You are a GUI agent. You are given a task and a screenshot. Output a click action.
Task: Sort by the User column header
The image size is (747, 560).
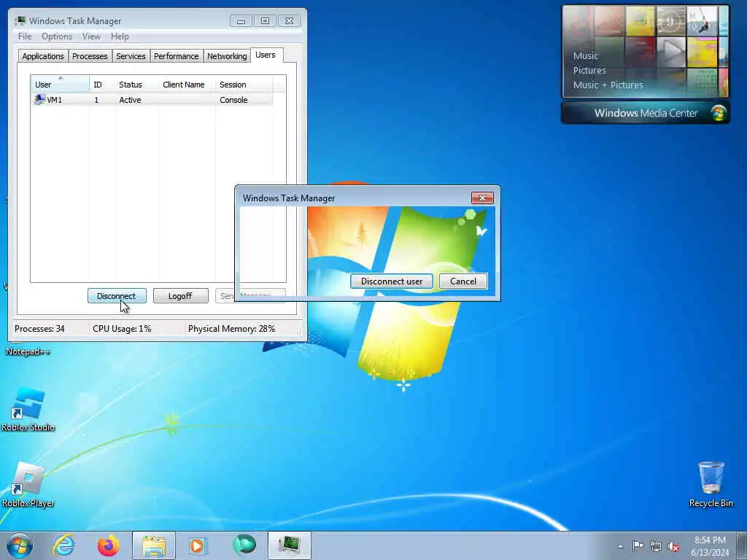pos(60,85)
